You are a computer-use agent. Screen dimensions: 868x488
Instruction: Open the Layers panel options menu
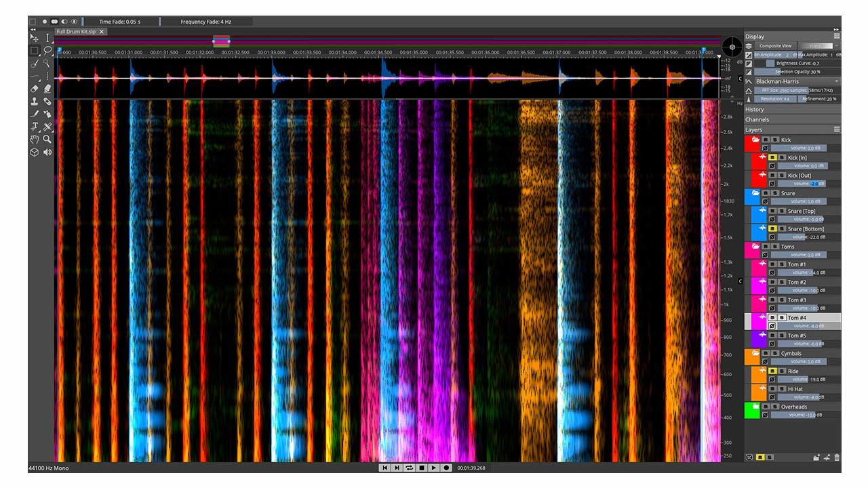click(x=837, y=129)
